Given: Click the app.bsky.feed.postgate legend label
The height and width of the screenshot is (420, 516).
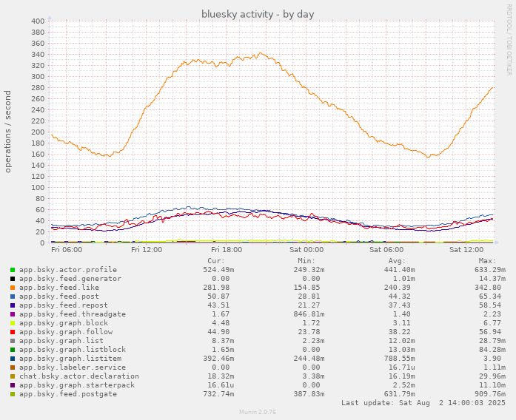Looking at the screenshot, I should pyautogui.click(x=68, y=394).
